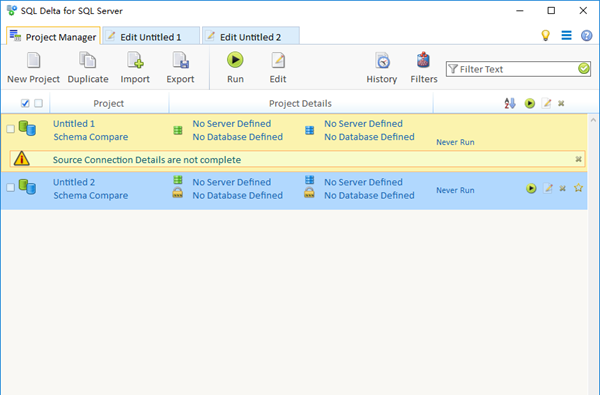This screenshot has height=395, width=600.
Task: Click the target lock icon for Untitled 2
Action: (x=309, y=193)
